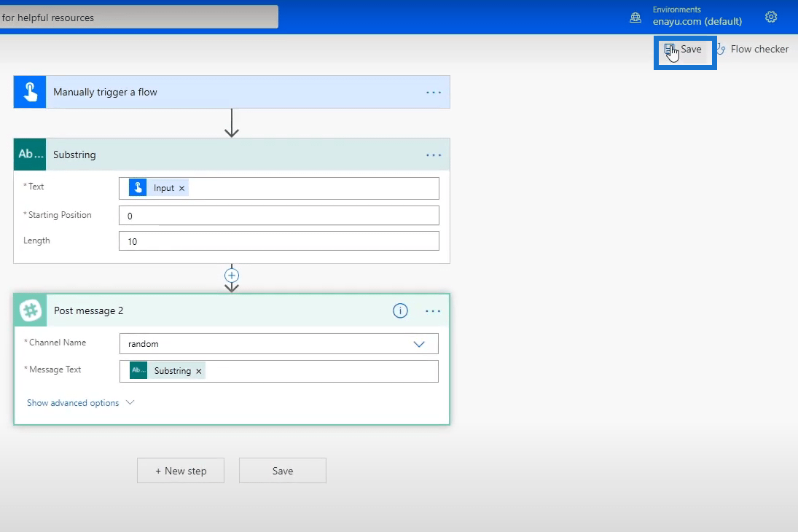Click the Length input field
The width and height of the screenshot is (798, 532).
[x=279, y=240]
